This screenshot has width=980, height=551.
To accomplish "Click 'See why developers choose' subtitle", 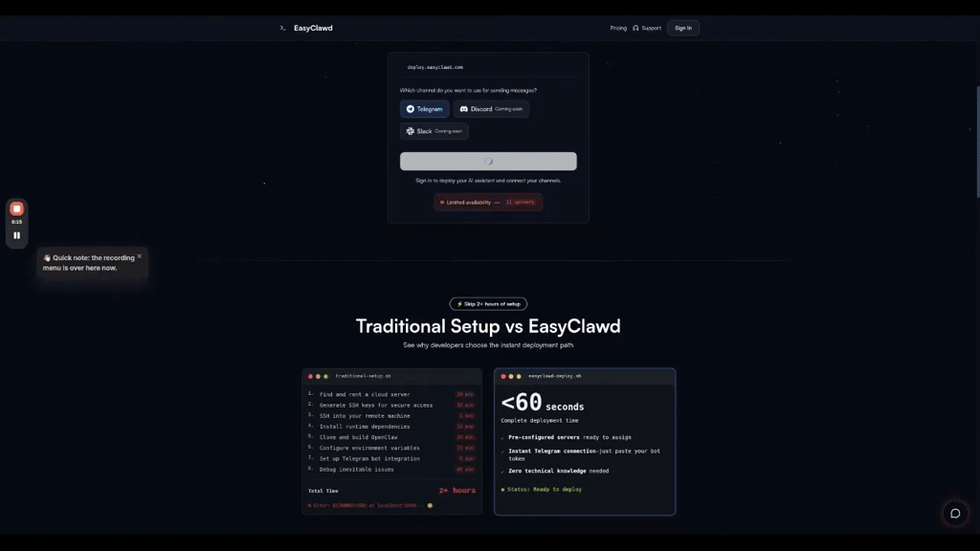I will coord(487,344).
